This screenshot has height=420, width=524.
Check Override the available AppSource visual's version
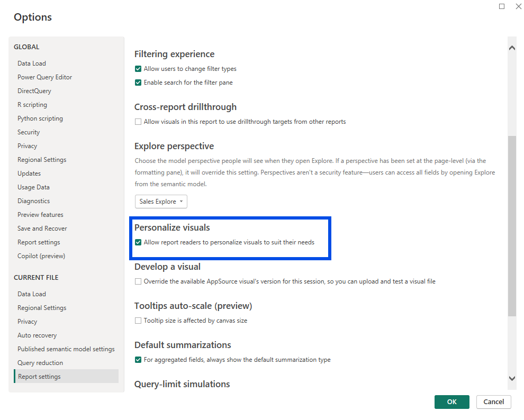tap(138, 281)
